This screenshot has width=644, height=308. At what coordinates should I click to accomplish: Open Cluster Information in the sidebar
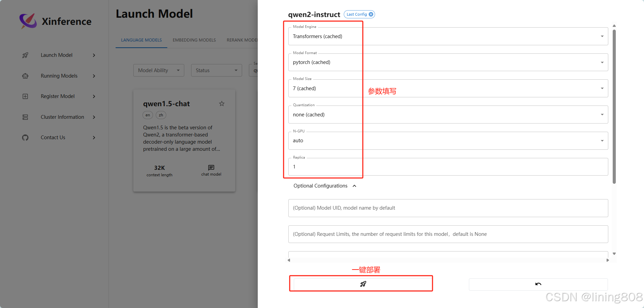[62, 117]
